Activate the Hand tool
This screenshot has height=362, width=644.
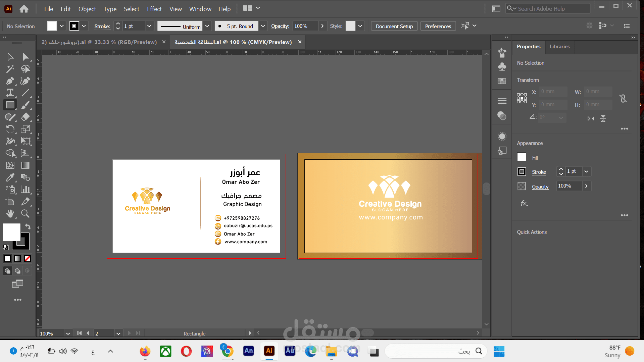tap(10, 214)
